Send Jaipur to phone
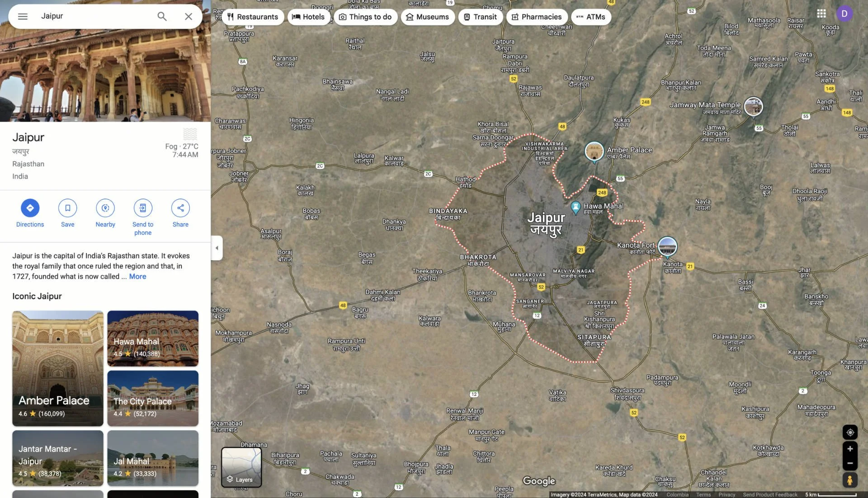This screenshot has height=498, width=868. tap(143, 217)
